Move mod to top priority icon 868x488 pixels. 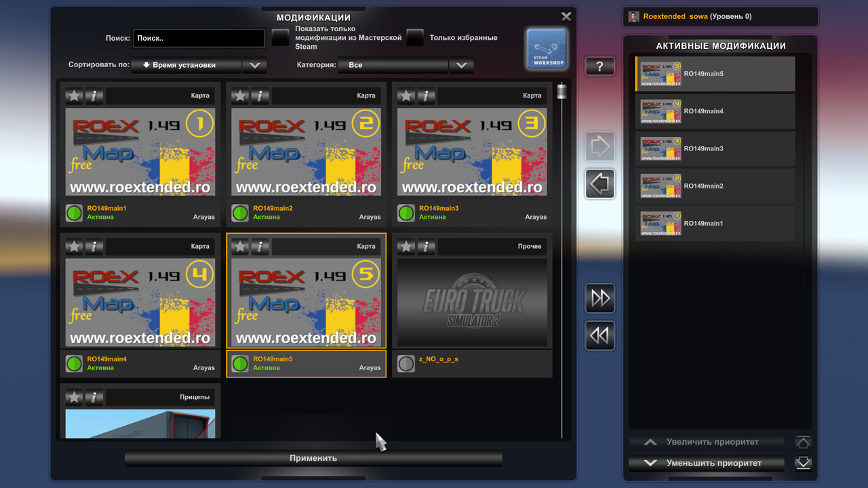[803, 442]
